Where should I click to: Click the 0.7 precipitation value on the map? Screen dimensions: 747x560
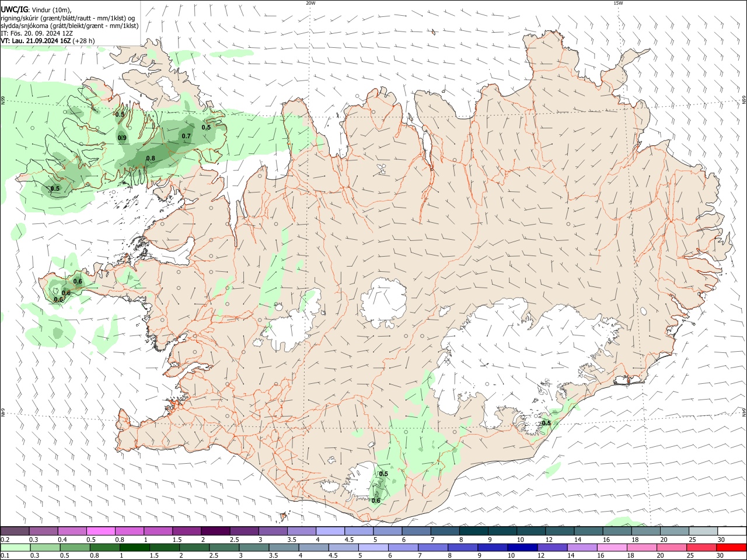[x=186, y=136]
